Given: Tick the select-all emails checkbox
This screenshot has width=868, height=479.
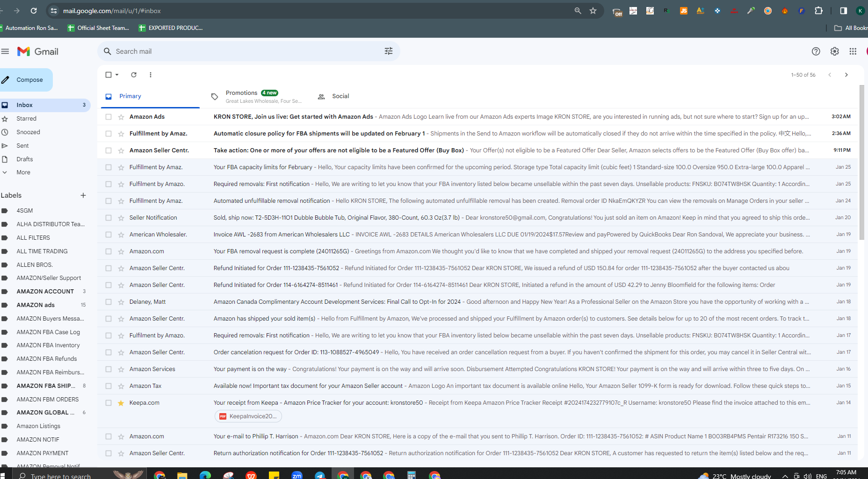Looking at the screenshot, I should click(108, 75).
